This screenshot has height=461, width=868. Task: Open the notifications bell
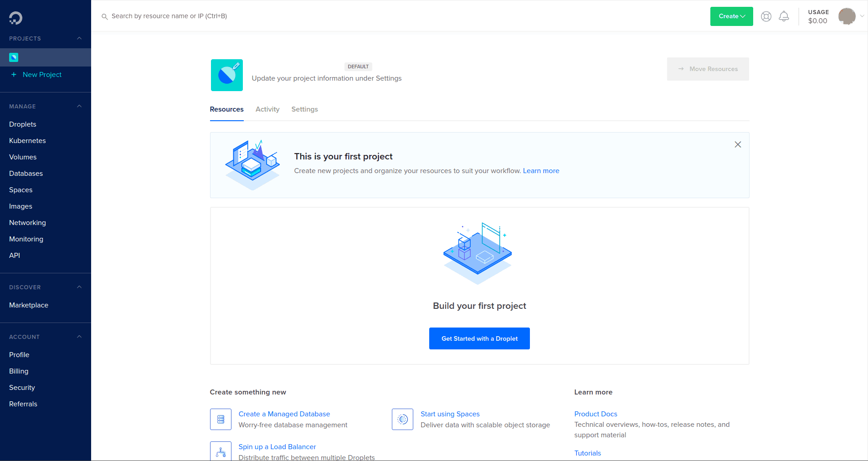784,16
